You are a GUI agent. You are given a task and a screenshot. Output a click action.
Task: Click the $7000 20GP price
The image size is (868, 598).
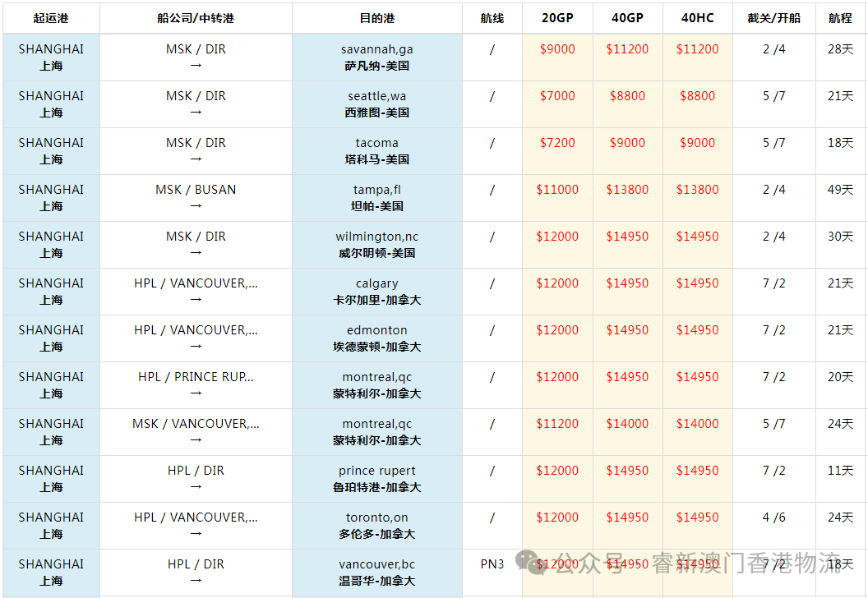point(557,96)
